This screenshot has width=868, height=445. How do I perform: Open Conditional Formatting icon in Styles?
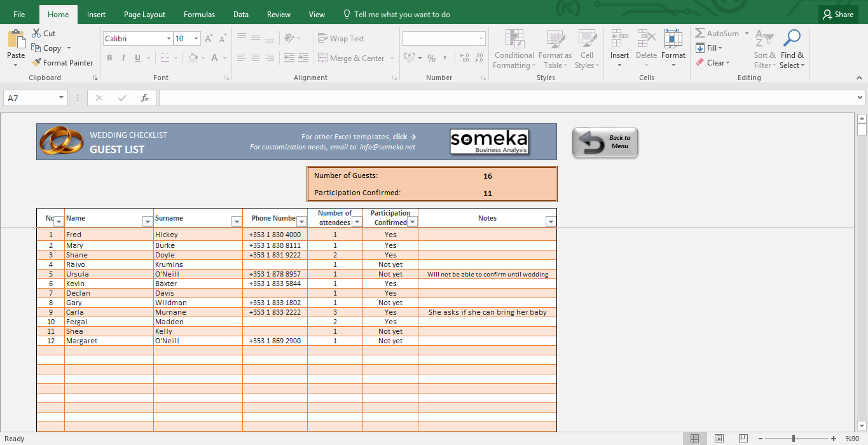pyautogui.click(x=514, y=39)
